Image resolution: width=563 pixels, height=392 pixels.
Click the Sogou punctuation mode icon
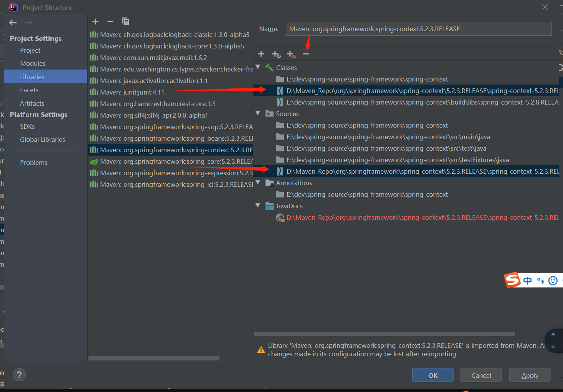[x=540, y=281]
